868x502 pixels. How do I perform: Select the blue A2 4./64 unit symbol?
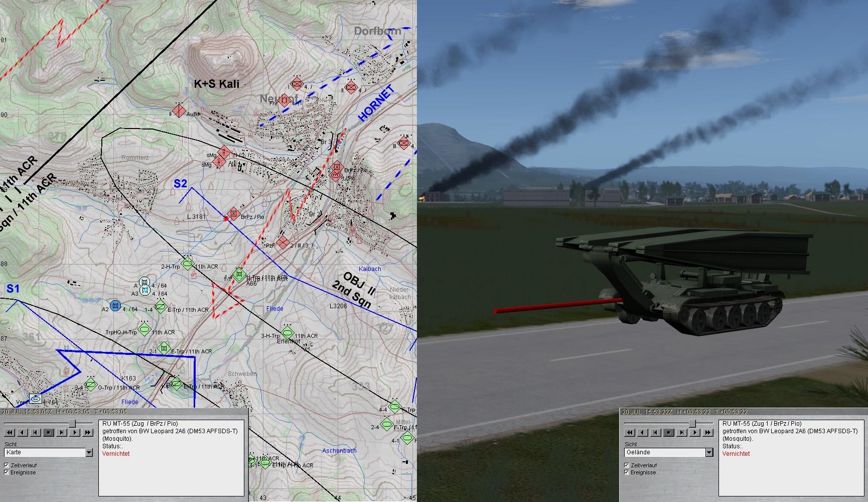click(x=115, y=306)
